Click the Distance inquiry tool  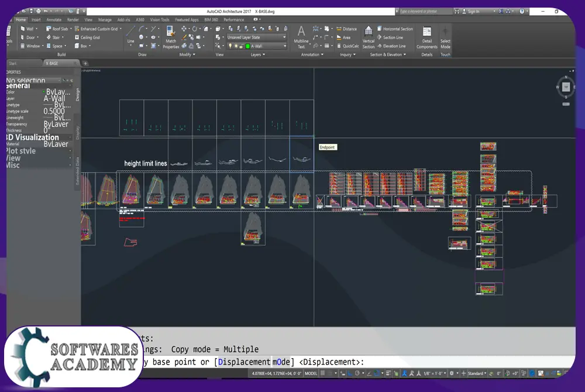pos(346,29)
